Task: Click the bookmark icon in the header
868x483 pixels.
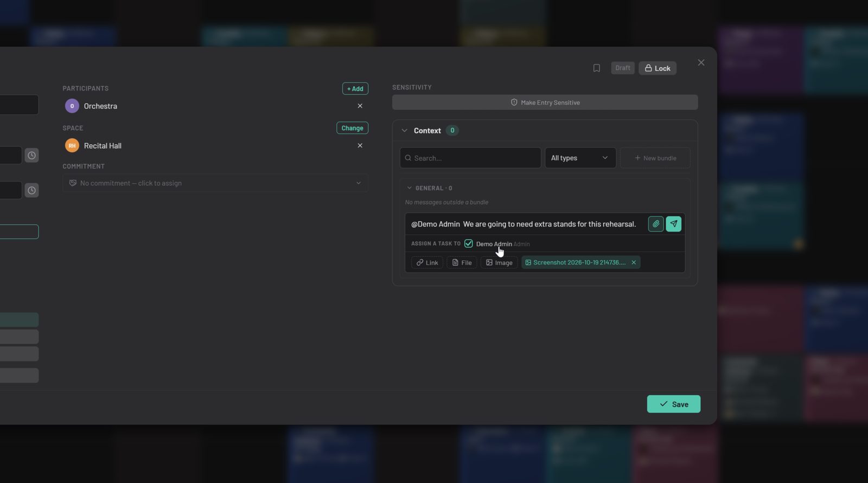Action: 596,68
